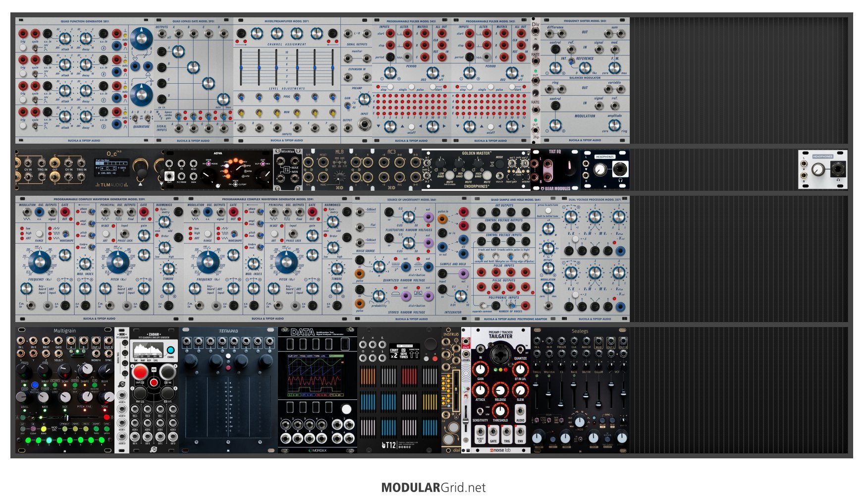This screenshot has height=498, width=868.
Task: Click the THRESHOLD knob on Tailgater
Action: coord(500,410)
